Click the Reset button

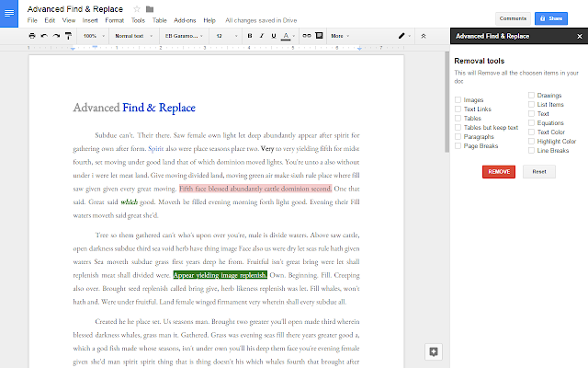pos(539,172)
